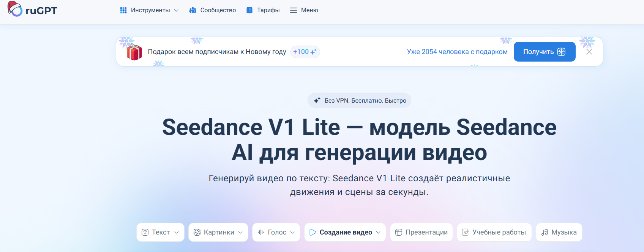Expand the Текст dropdown chevron
The height and width of the screenshot is (252, 644).
click(x=177, y=232)
